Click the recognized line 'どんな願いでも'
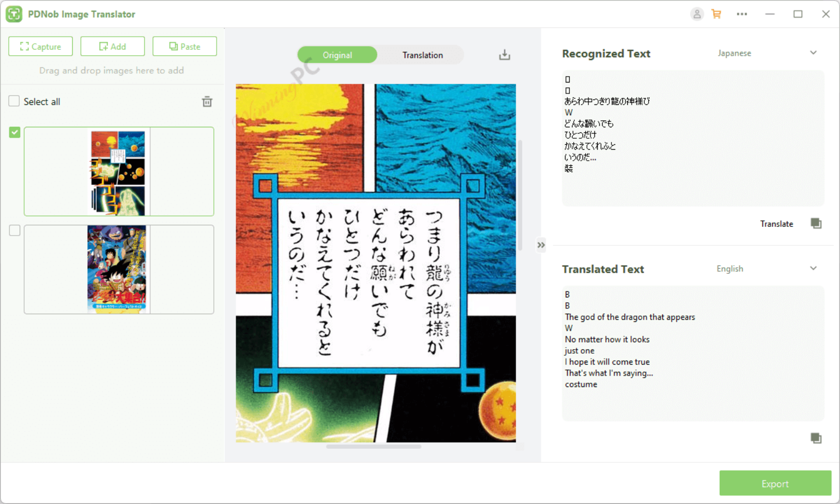 (x=589, y=124)
